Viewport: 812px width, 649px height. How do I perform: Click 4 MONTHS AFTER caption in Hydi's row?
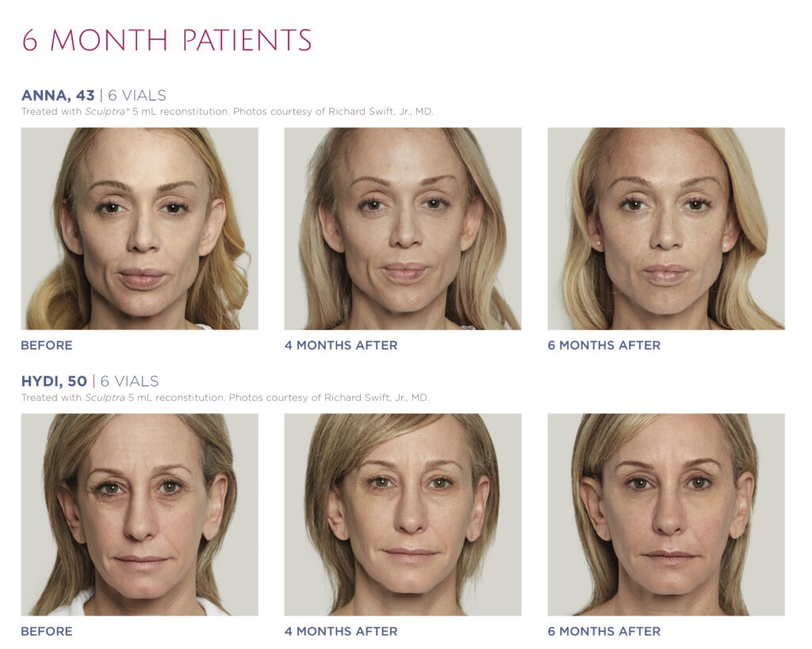[x=341, y=632]
